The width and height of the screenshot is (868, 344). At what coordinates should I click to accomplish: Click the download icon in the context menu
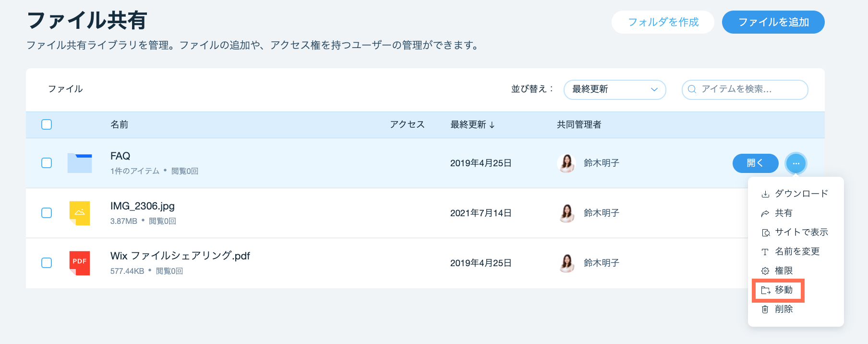tap(765, 194)
